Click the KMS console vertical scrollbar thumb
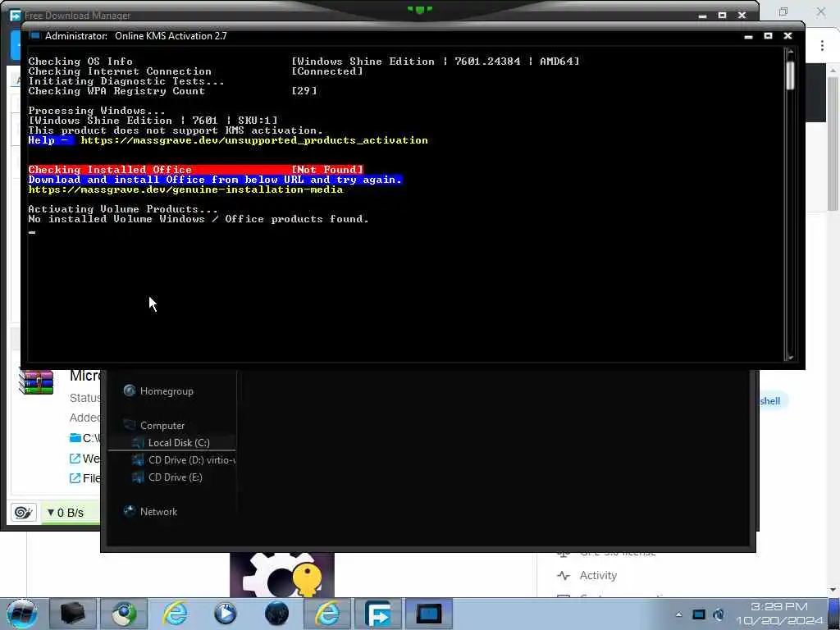This screenshot has height=630, width=840. pos(790,75)
